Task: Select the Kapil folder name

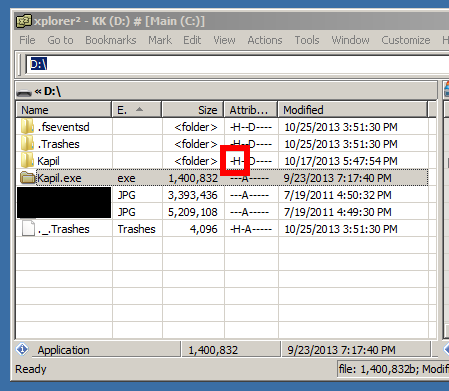Action: pos(48,161)
